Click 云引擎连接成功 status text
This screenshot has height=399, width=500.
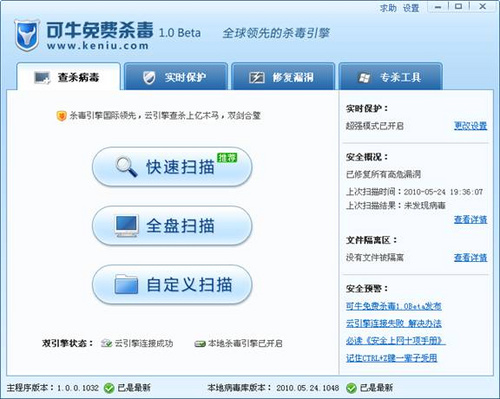click(x=144, y=343)
